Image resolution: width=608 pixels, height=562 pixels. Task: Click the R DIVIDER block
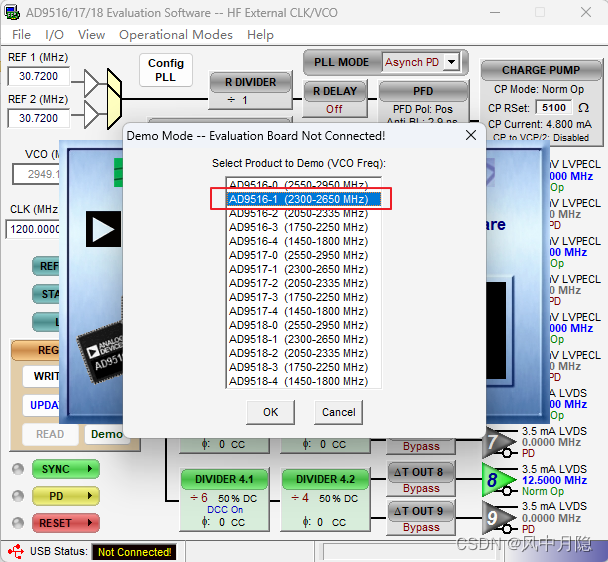[250, 90]
